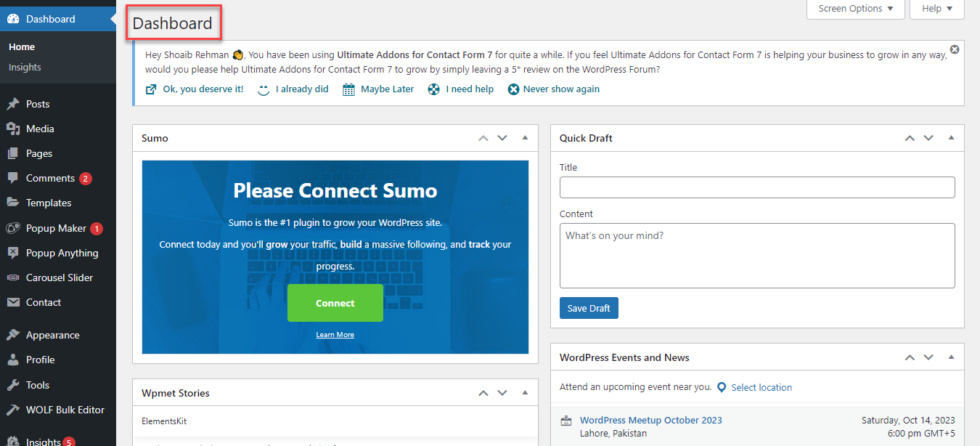Collapse the Wpmet Stories panel
Viewport: 980px width, 446px height.
tap(525, 393)
